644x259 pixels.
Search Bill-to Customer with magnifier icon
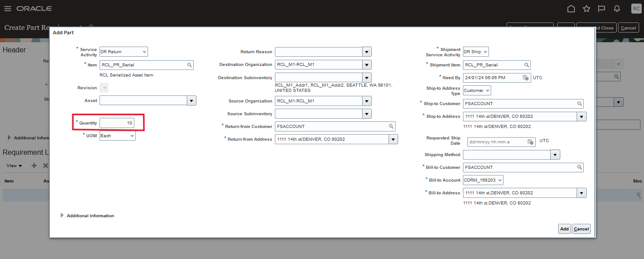(x=579, y=168)
